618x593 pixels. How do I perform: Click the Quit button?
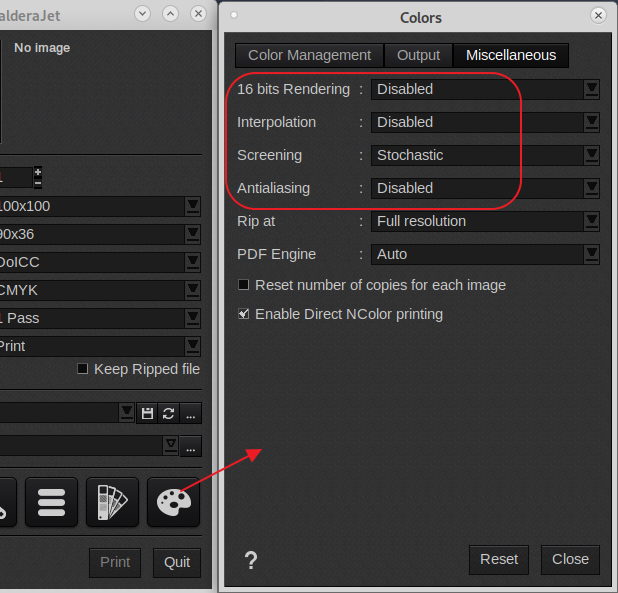click(177, 562)
